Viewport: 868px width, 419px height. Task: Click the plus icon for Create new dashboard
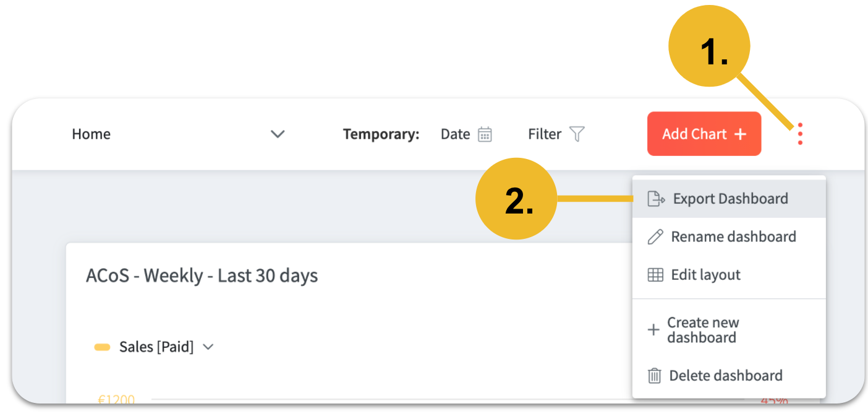pos(653,330)
